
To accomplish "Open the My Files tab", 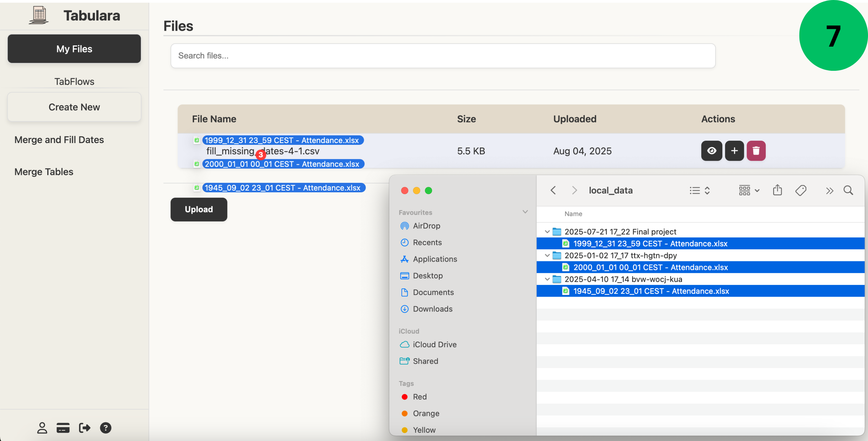I will pyautogui.click(x=74, y=49).
